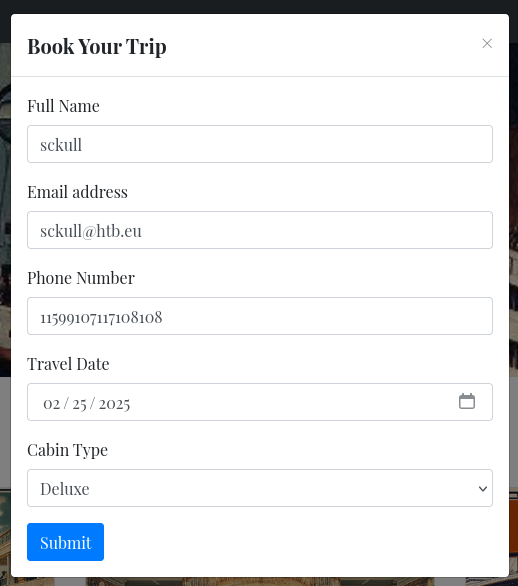Click the Full Name label
518x586 pixels.
point(64,106)
